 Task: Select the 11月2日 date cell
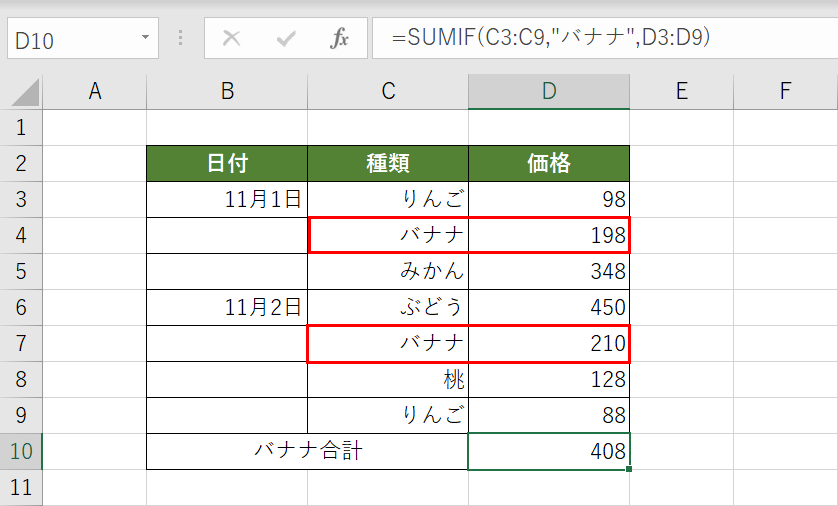click(x=227, y=307)
